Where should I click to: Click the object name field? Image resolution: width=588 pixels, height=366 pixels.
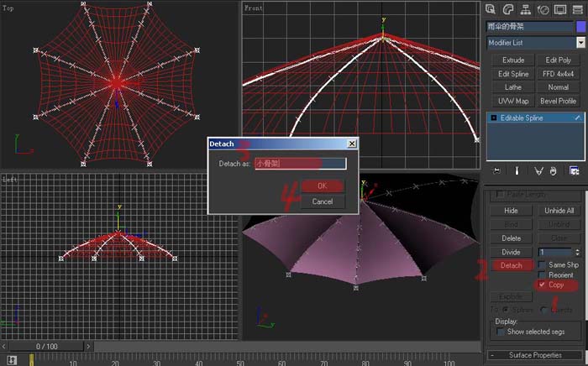tap(530, 27)
